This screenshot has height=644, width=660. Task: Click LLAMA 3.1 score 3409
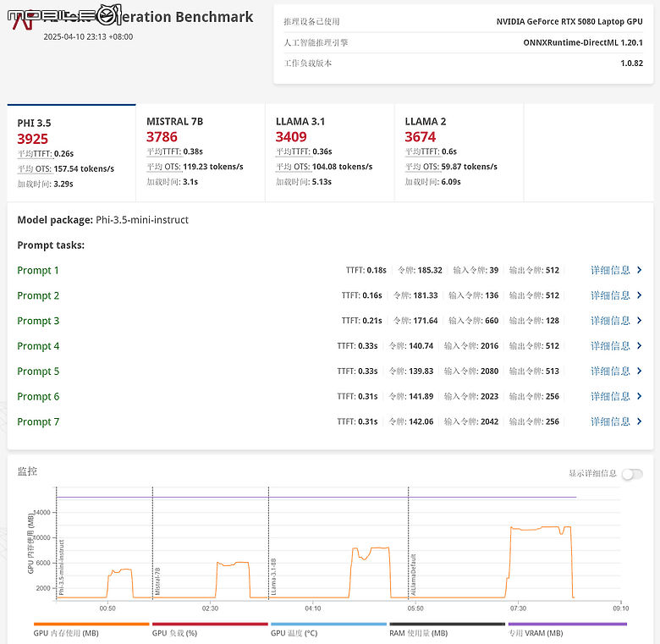[x=291, y=137]
